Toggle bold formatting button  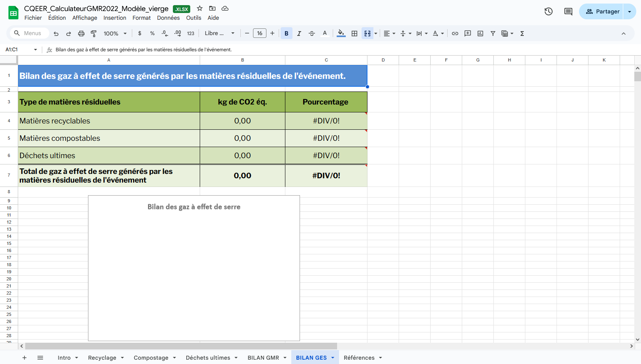pyautogui.click(x=287, y=34)
